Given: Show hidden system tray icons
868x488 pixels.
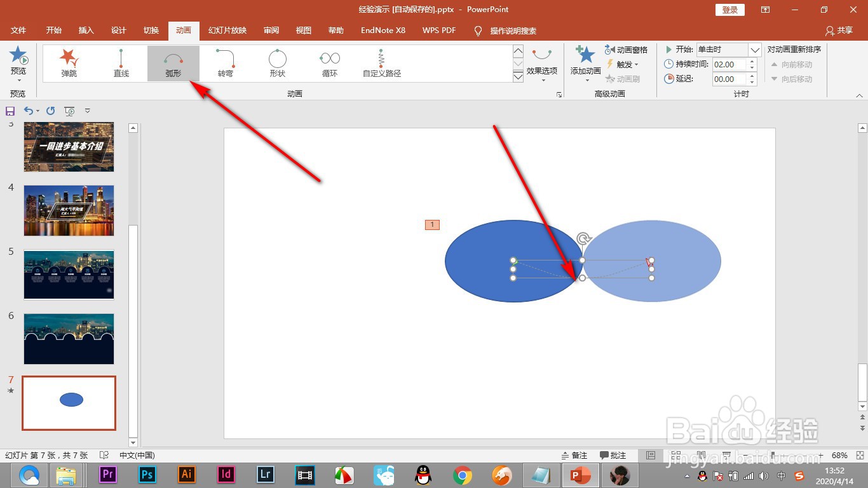Looking at the screenshot, I should pyautogui.click(x=687, y=476).
